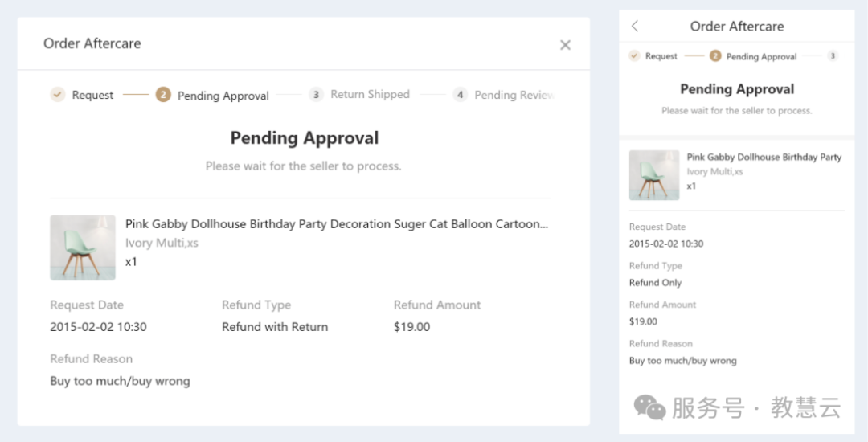Select step 2 circle in desktop stepper
Viewport: 868px width, 442px height.
tap(163, 95)
